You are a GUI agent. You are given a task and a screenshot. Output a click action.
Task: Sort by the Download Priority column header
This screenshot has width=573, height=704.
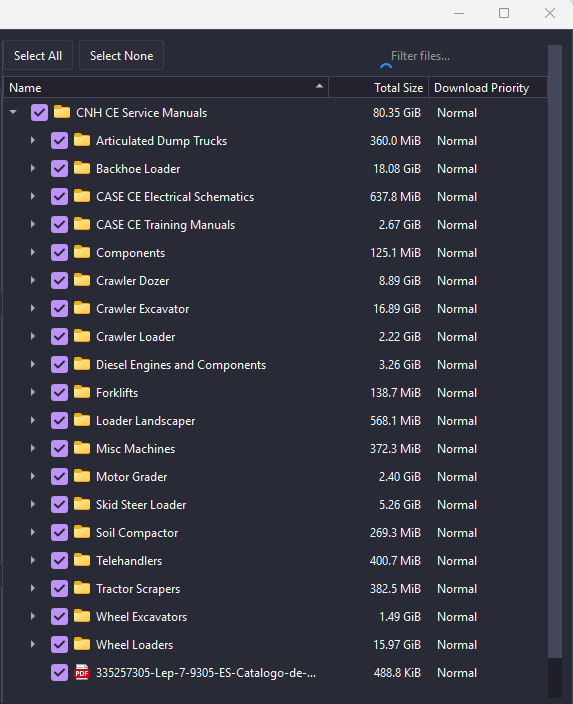pos(488,88)
